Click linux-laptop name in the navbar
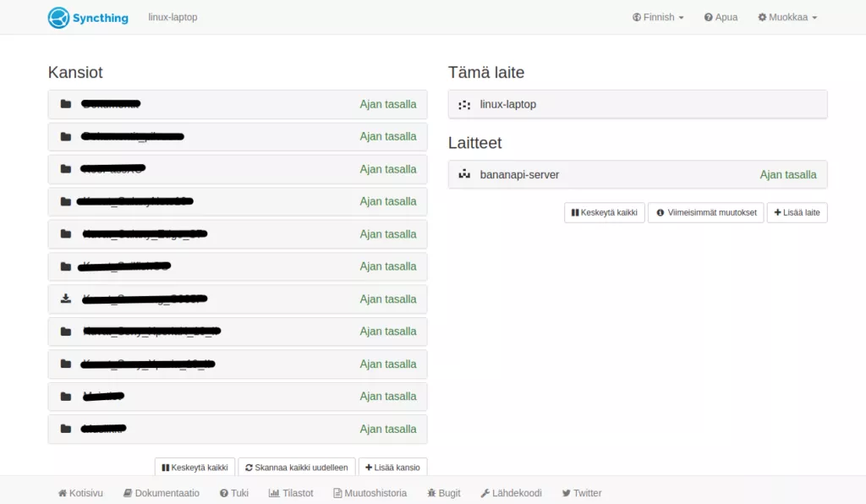Viewport: 866px width, 504px height. point(173,17)
